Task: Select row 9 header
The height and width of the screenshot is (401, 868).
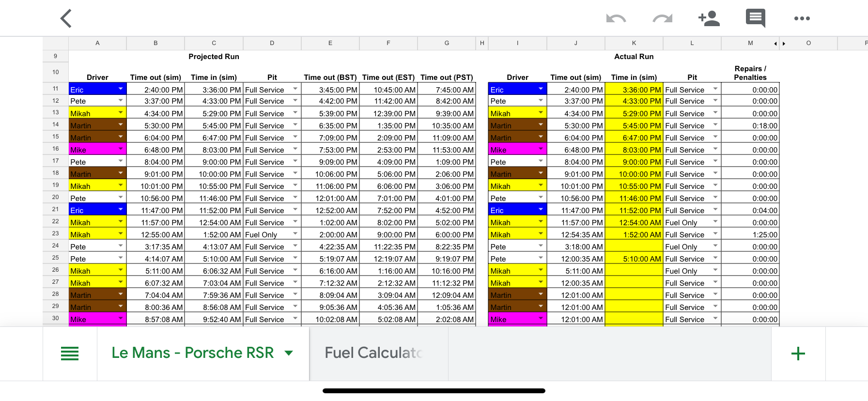Action: click(x=56, y=56)
